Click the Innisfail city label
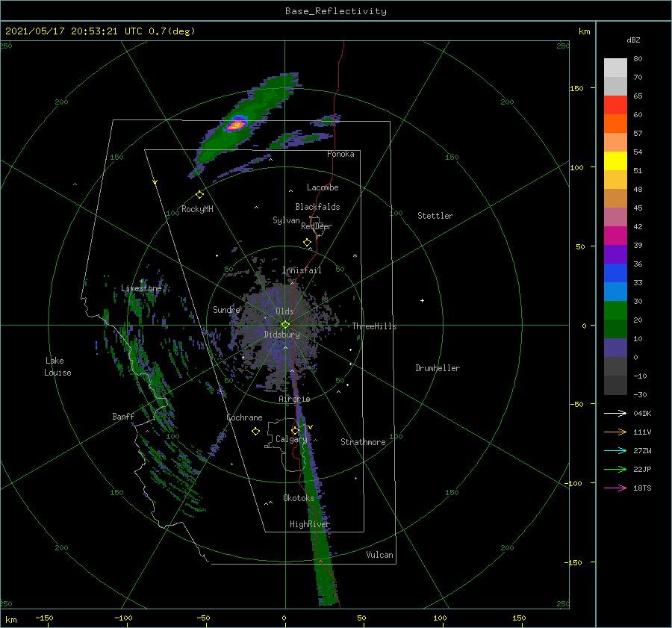The width and height of the screenshot is (672, 628). coord(302,270)
